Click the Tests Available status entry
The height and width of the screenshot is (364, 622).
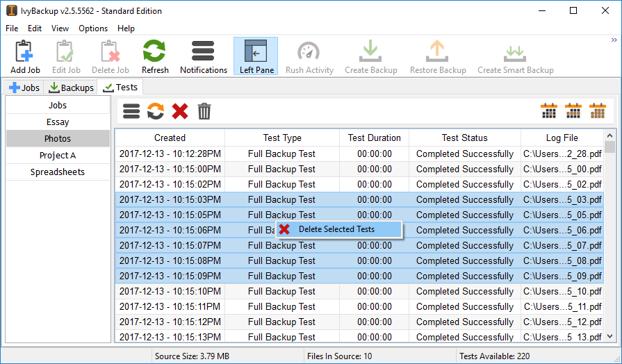pyautogui.click(x=494, y=356)
